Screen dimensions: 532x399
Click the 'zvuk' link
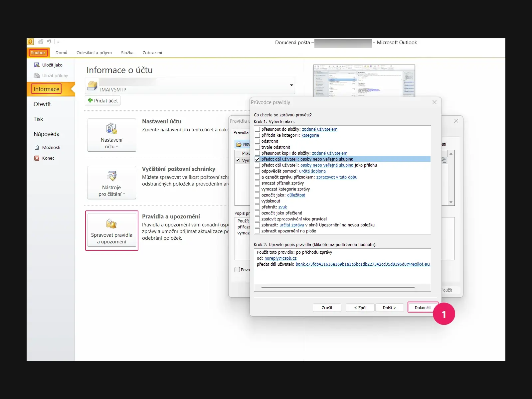pyautogui.click(x=282, y=207)
